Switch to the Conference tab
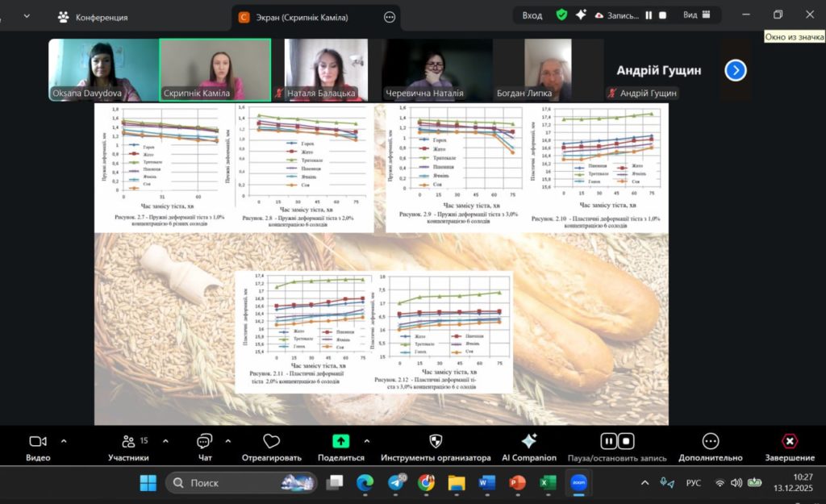The height and width of the screenshot is (504, 826). [x=92, y=16]
